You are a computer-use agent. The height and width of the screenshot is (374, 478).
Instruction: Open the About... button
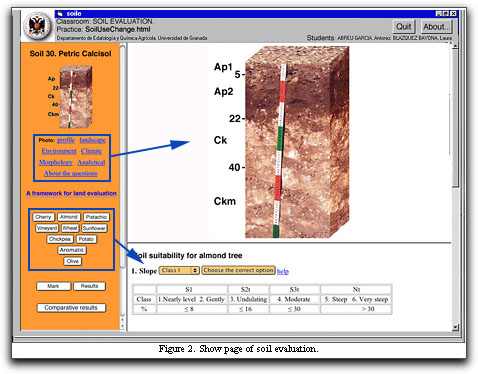point(436,26)
